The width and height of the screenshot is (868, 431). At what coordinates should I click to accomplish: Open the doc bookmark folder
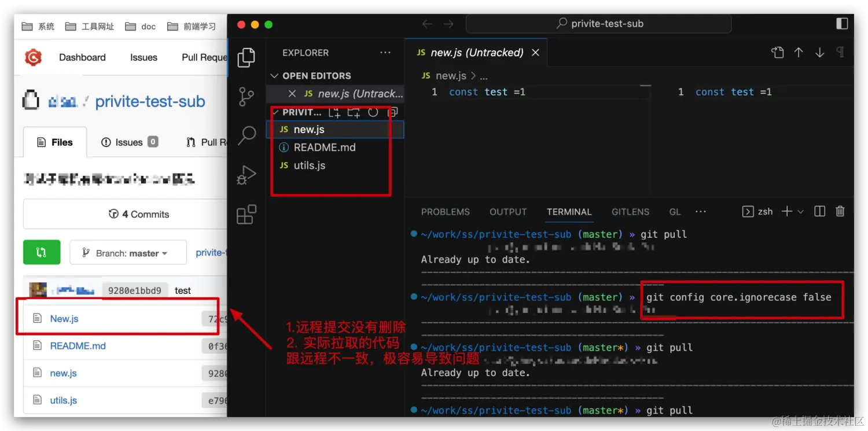(141, 26)
